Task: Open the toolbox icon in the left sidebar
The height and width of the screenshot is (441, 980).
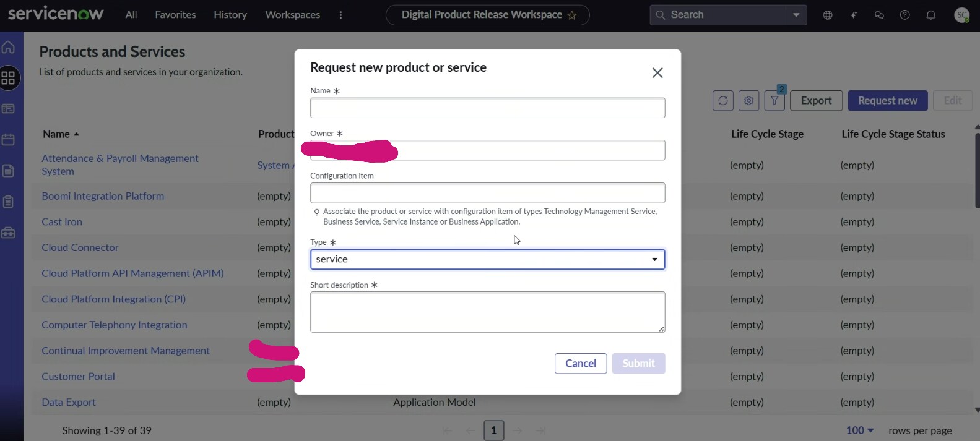Action: coord(9,233)
